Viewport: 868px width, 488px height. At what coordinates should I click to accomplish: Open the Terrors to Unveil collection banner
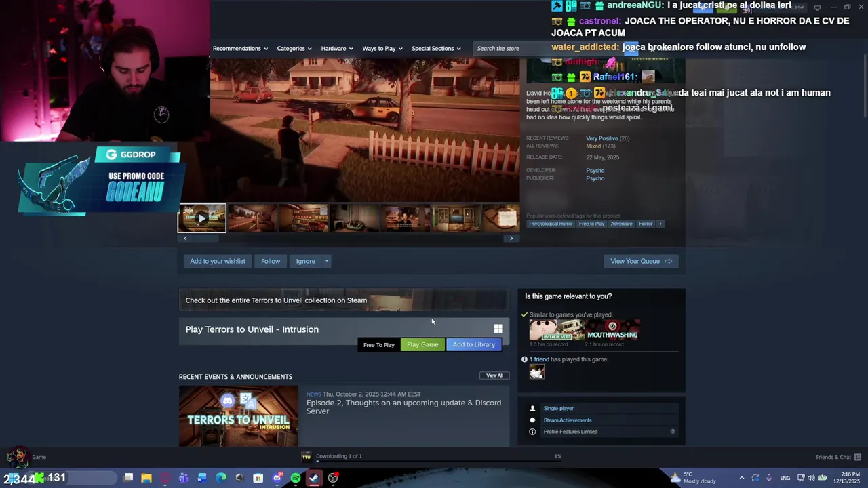tap(344, 300)
